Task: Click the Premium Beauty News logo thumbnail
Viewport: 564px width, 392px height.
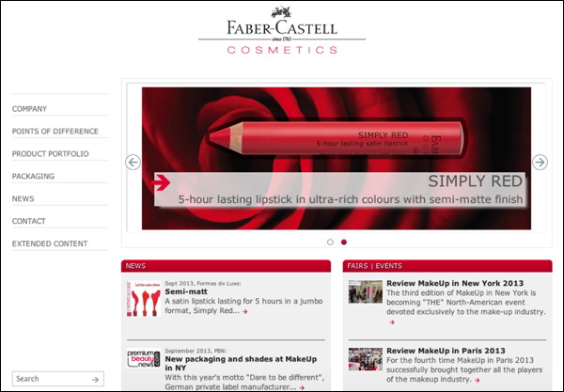Action: pyautogui.click(x=144, y=358)
